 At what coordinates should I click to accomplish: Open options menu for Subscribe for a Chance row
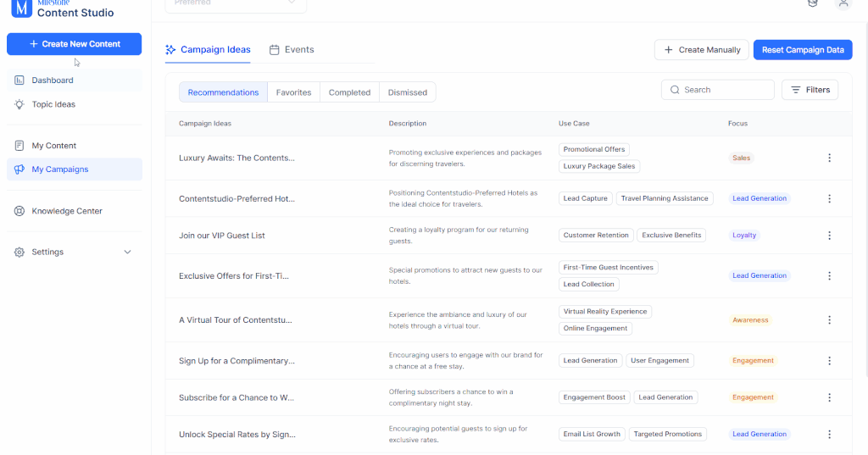829,397
